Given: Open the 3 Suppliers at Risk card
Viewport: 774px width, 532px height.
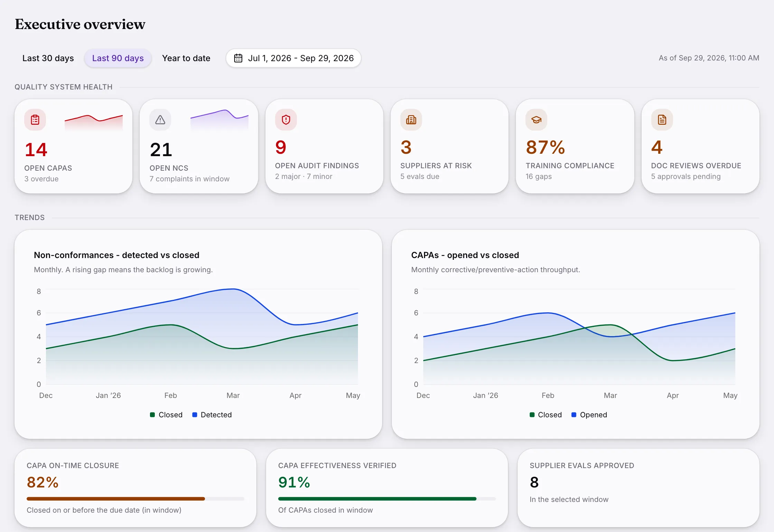Looking at the screenshot, I should coord(450,146).
